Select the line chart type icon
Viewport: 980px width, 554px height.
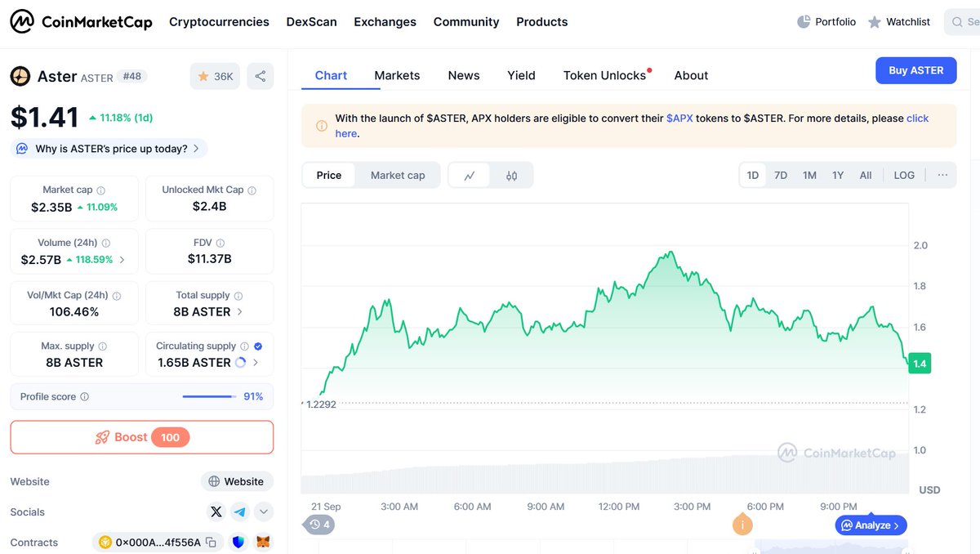coord(470,175)
